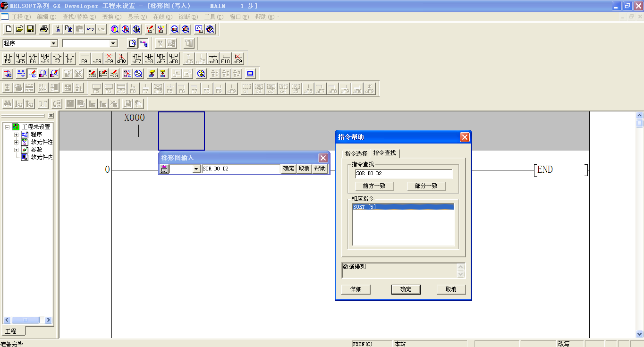Screen dimensions: 644x347
Task: Open the 工具(T) menu
Action: 213,17
